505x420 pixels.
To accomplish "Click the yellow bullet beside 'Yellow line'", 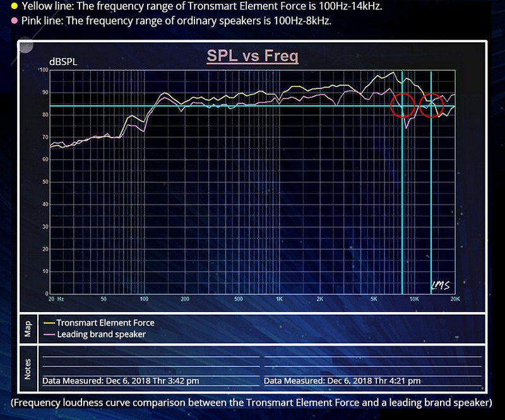I will (x=14, y=6).
